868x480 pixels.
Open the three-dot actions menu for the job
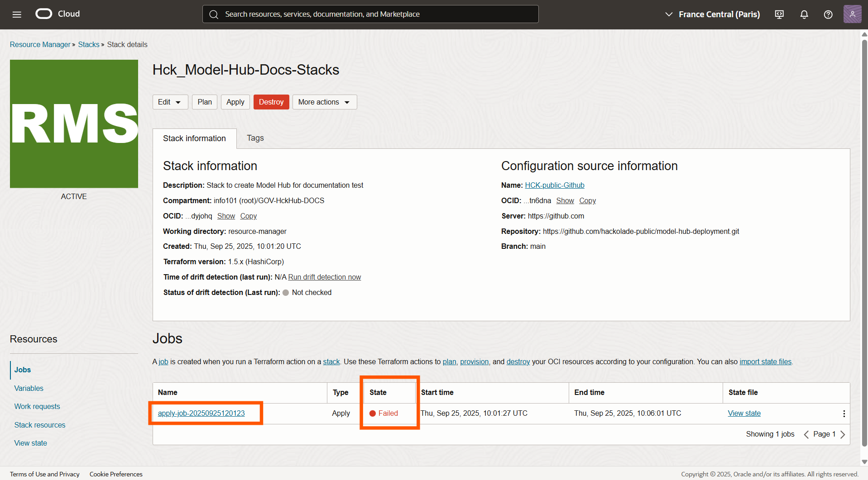pos(844,413)
